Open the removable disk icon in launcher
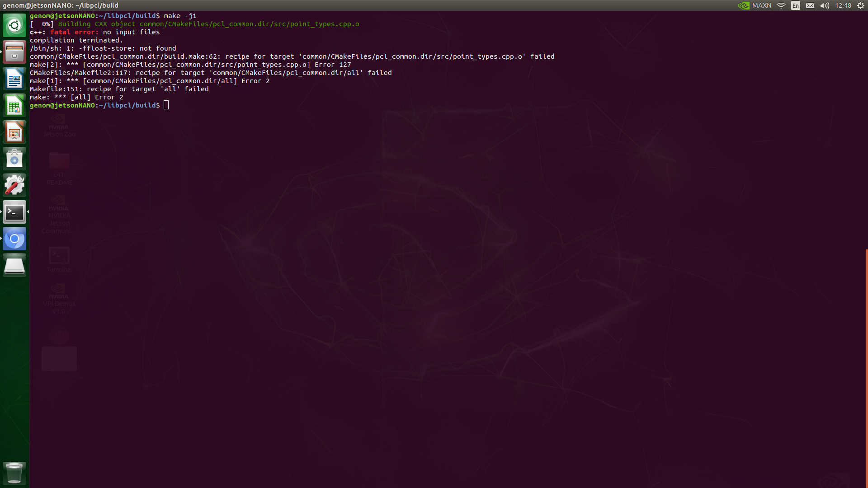The width and height of the screenshot is (868, 488). [x=14, y=265]
